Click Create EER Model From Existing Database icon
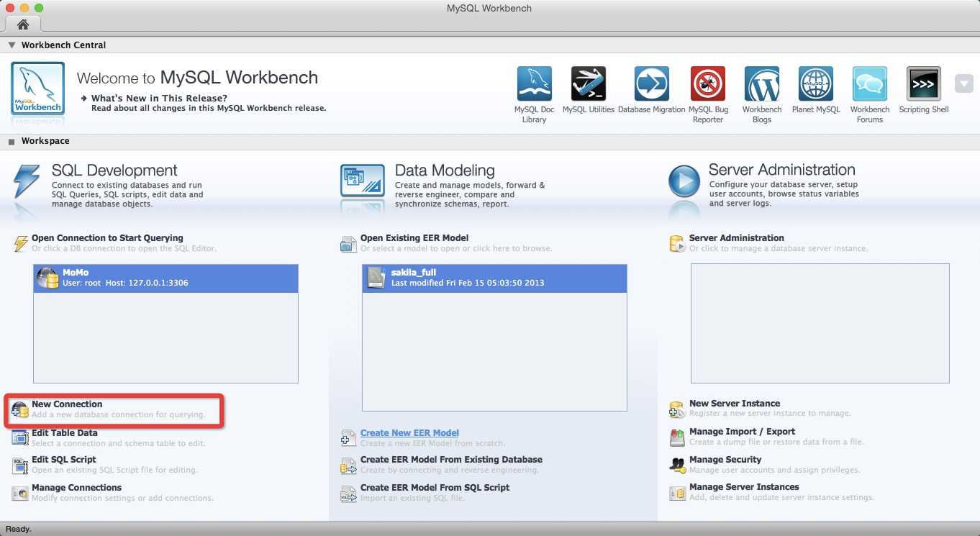Screen dimensions: 980x536 [348, 465]
